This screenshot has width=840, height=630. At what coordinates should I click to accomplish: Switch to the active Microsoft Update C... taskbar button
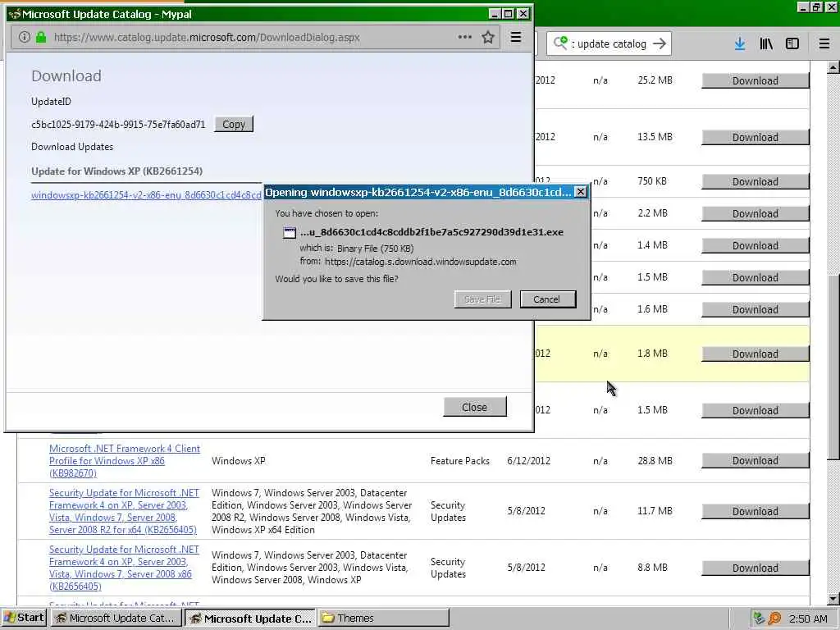(251, 619)
